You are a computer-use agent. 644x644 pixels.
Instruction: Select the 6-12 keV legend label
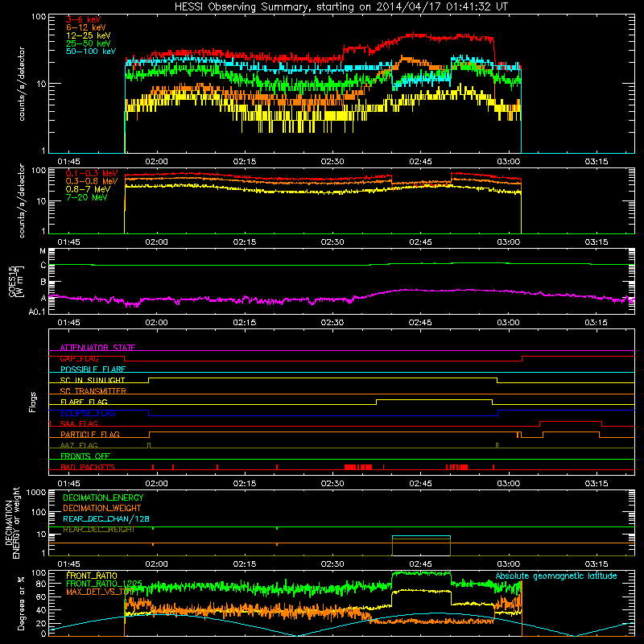pyautogui.click(x=86, y=27)
